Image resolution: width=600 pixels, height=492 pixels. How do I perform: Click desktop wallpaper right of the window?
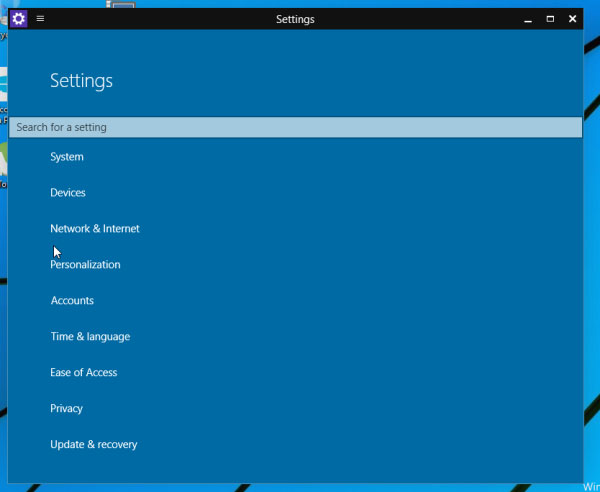coord(592,250)
